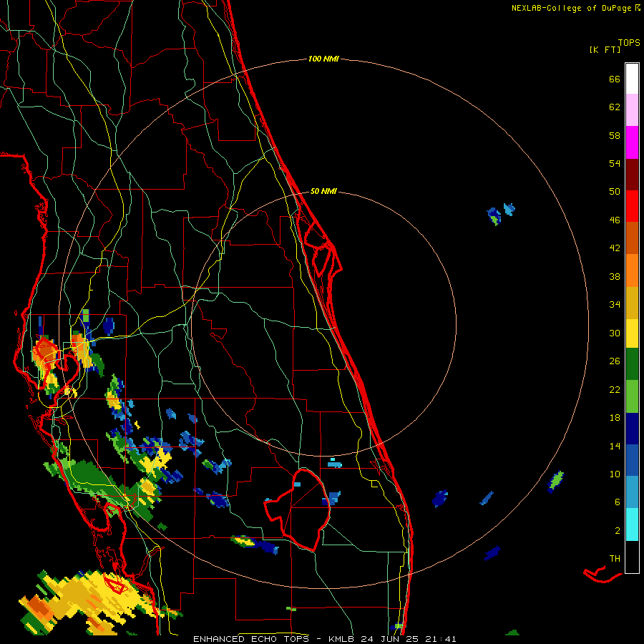This screenshot has height=644, width=644.
Task: Click the 18 legend value
Action: 615,418
